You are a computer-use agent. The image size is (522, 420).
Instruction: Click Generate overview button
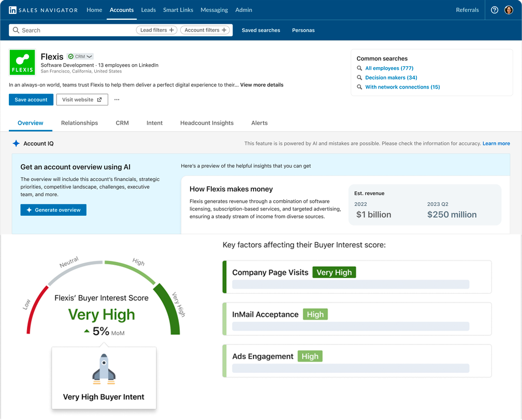click(x=53, y=210)
